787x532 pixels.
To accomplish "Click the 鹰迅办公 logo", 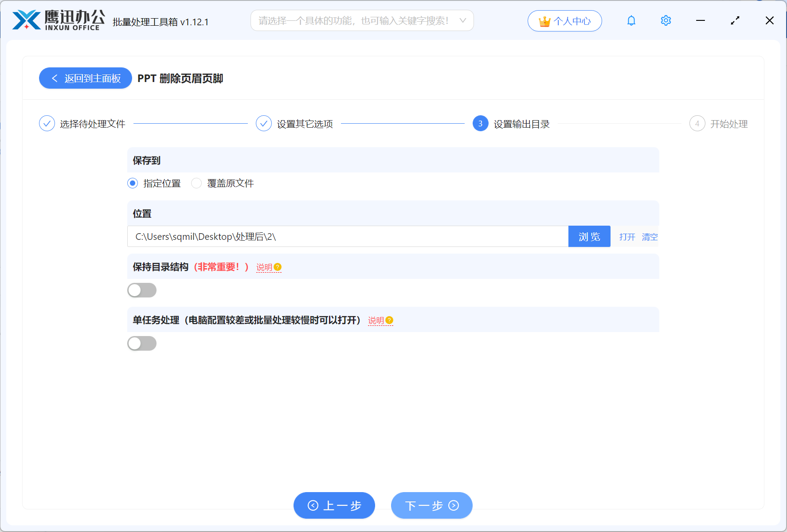I will 55,20.
